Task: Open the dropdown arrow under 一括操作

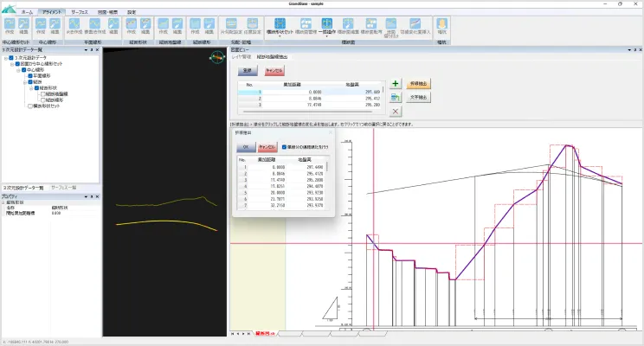Action: coord(327,36)
